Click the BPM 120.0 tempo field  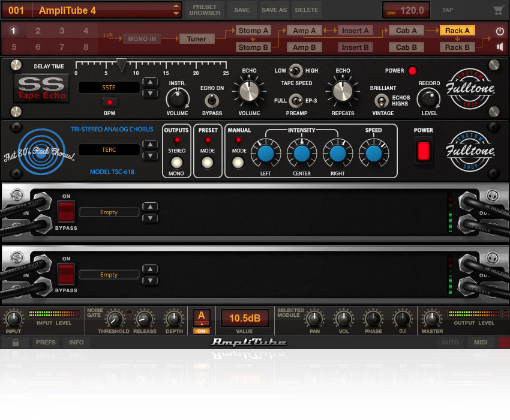(x=406, y=10)
